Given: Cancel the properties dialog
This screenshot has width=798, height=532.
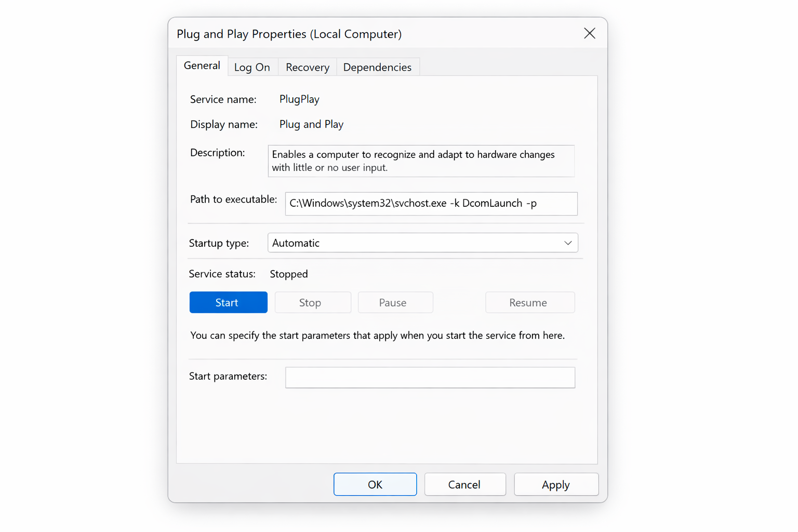Looking at the screenshot, I should coord(465,484).
